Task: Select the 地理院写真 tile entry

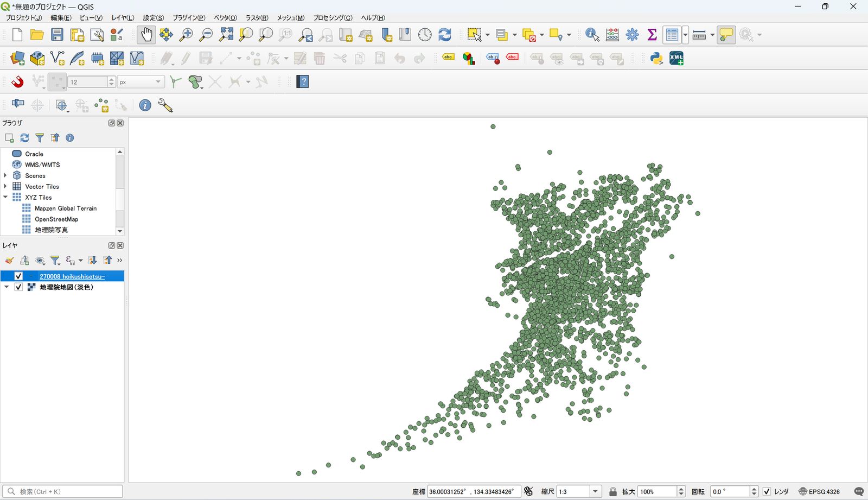Action: [51, 230]
